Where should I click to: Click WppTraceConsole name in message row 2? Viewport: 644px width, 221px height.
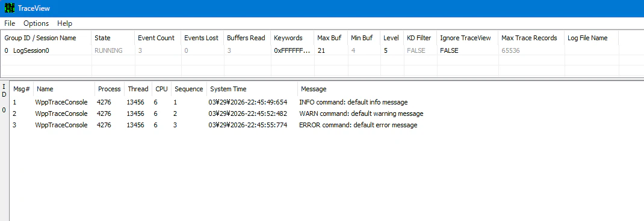61,114
